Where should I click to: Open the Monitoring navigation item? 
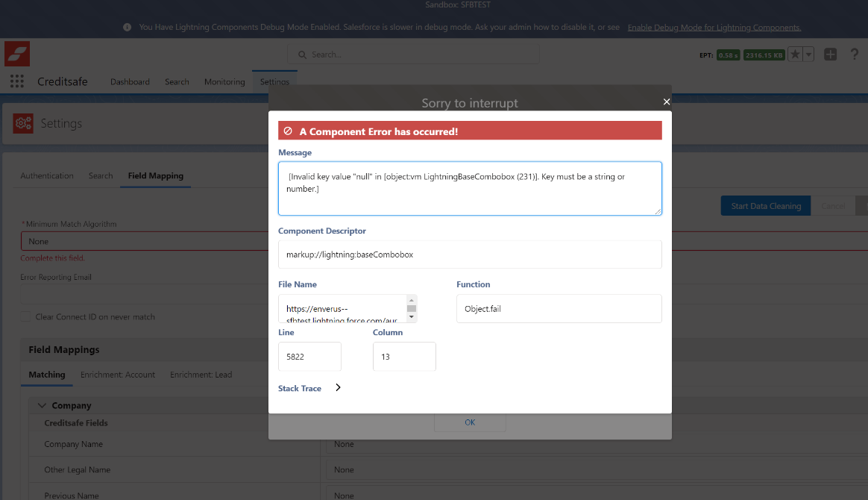pyautogui.click(x=224, y=81)
